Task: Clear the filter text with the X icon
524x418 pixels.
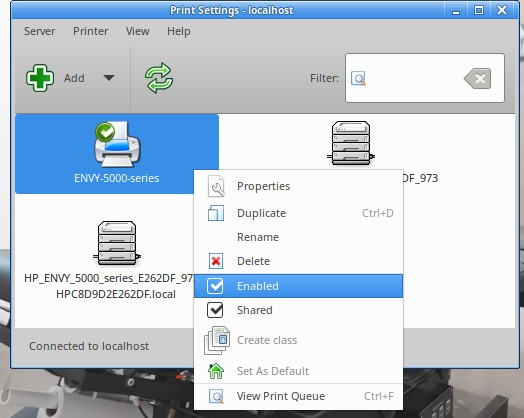Action: coord(477,79)
